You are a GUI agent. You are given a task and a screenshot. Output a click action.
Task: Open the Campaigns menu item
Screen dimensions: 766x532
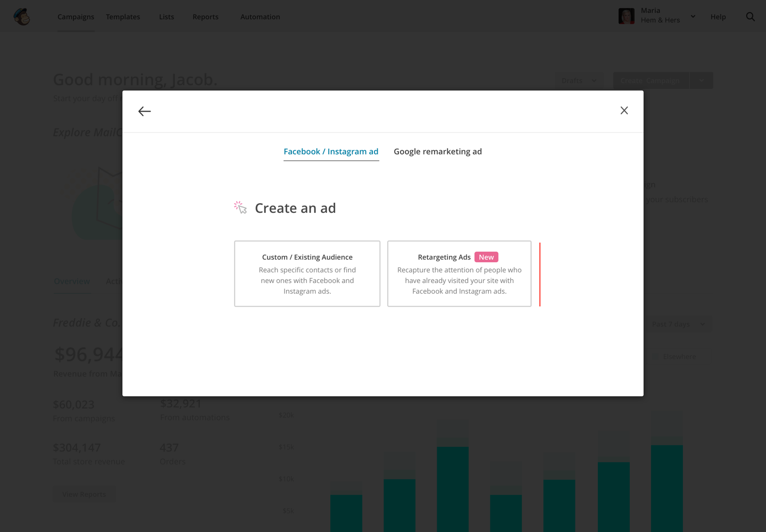tap(76, 17)
